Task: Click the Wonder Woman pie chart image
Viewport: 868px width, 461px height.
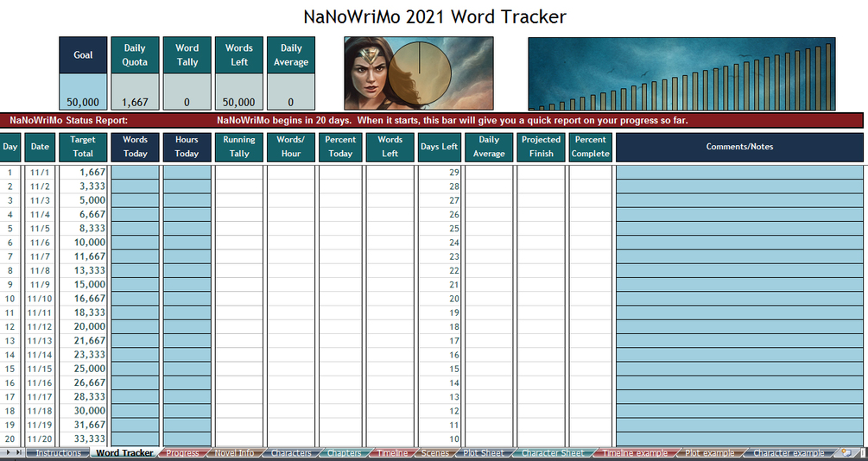Action: [x=419, y=73]
